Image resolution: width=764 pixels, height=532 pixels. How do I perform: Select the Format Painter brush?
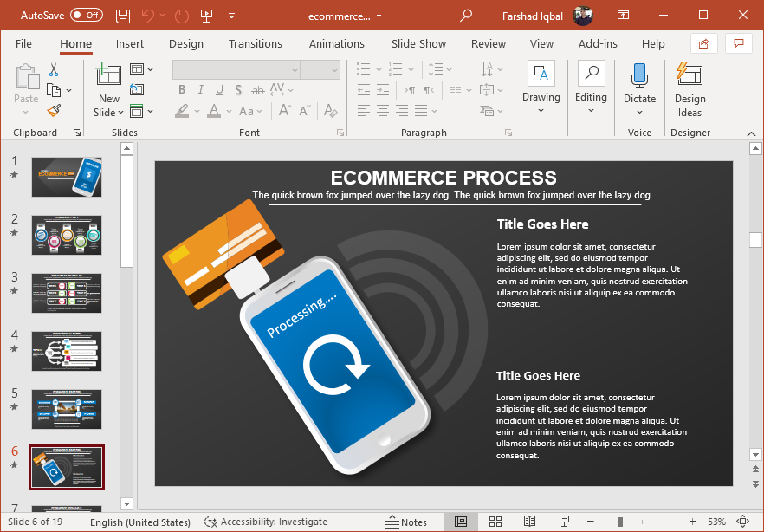[x=54, y=110]
